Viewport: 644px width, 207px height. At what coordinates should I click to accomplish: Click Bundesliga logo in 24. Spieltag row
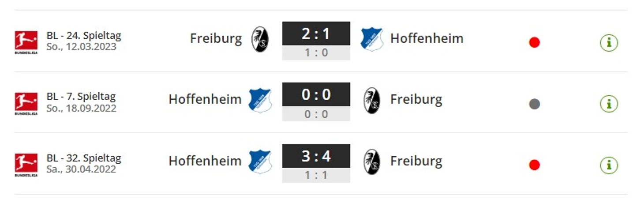(26, 42)
